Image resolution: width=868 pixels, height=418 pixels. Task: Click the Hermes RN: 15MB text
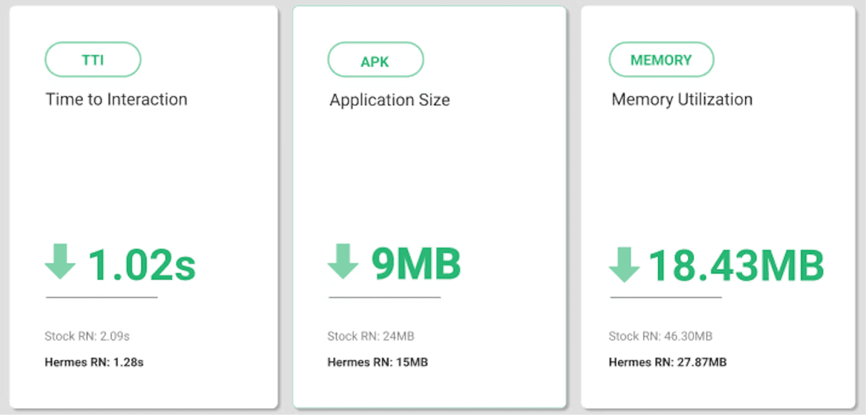378,362
